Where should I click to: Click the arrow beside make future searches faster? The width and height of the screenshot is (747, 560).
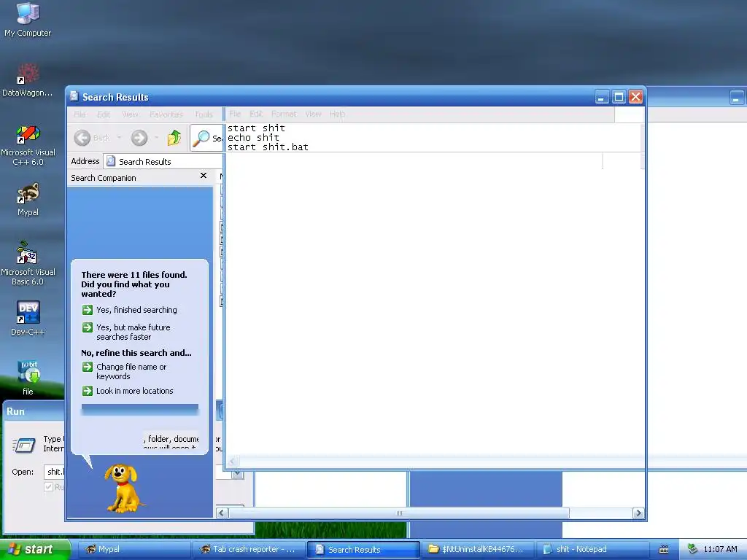click(x=88, y=327)
